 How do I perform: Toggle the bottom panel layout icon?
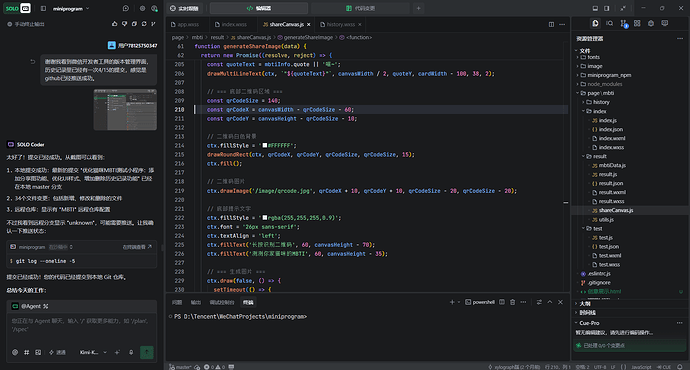[595, 8]
